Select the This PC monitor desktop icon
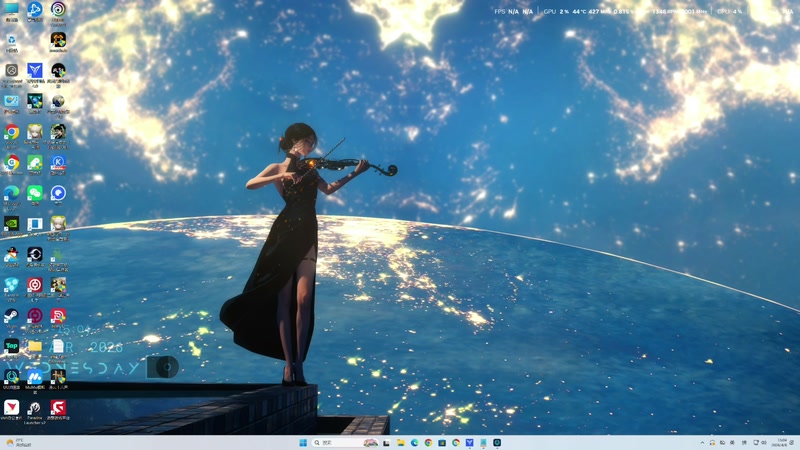This screenshot has height=450, width=800. [11, 9]
